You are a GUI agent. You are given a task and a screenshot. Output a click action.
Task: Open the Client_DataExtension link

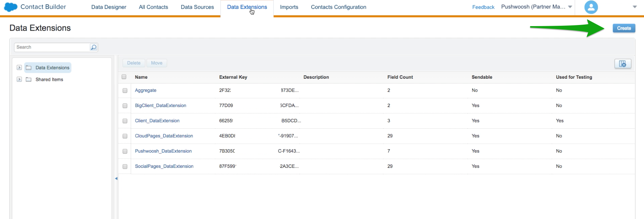(x=157, y=121)
